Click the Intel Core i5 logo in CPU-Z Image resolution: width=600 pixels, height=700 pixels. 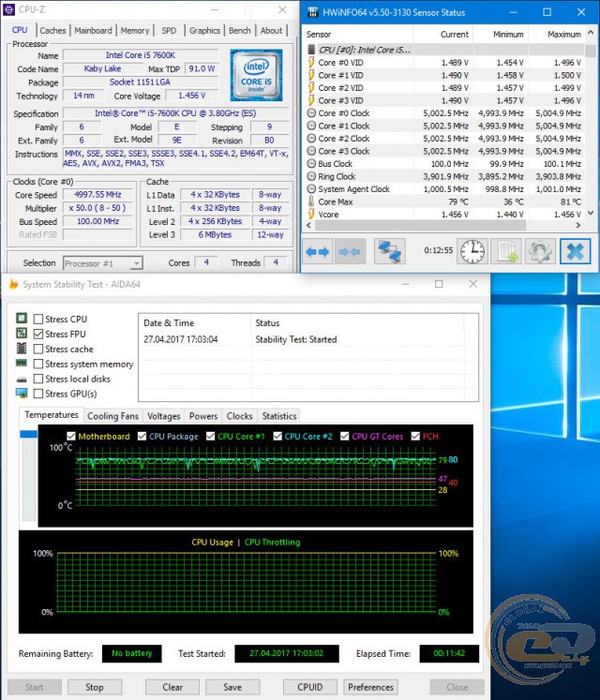pos(256,75)
